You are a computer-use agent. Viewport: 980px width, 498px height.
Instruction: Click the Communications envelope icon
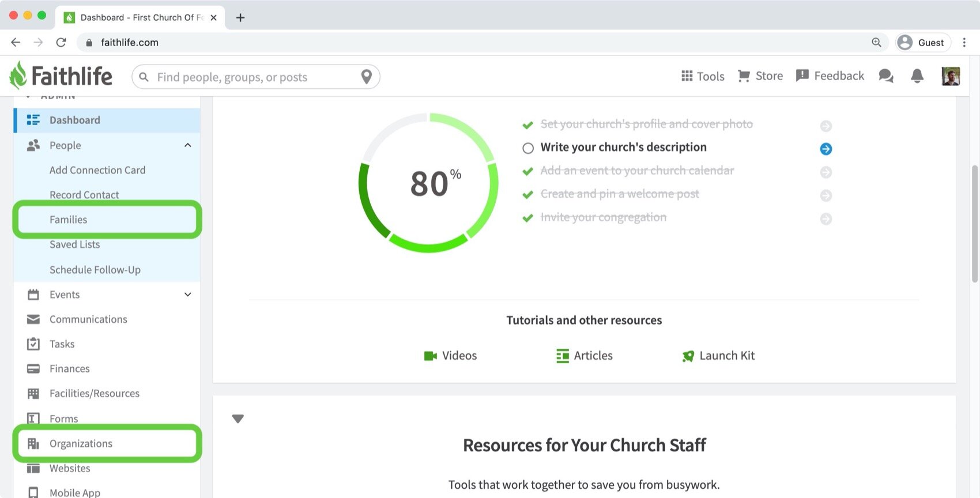(33, 319)
